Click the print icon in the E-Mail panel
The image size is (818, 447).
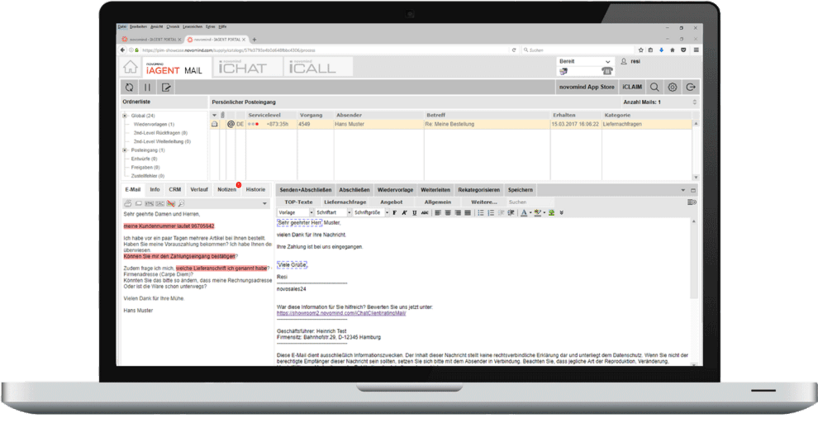pyautogui.click(x=128, y=203)
